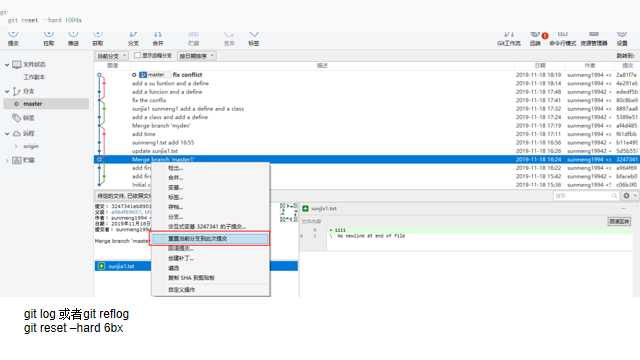Select the master branch in the sidebar

(x=46, y=104)
